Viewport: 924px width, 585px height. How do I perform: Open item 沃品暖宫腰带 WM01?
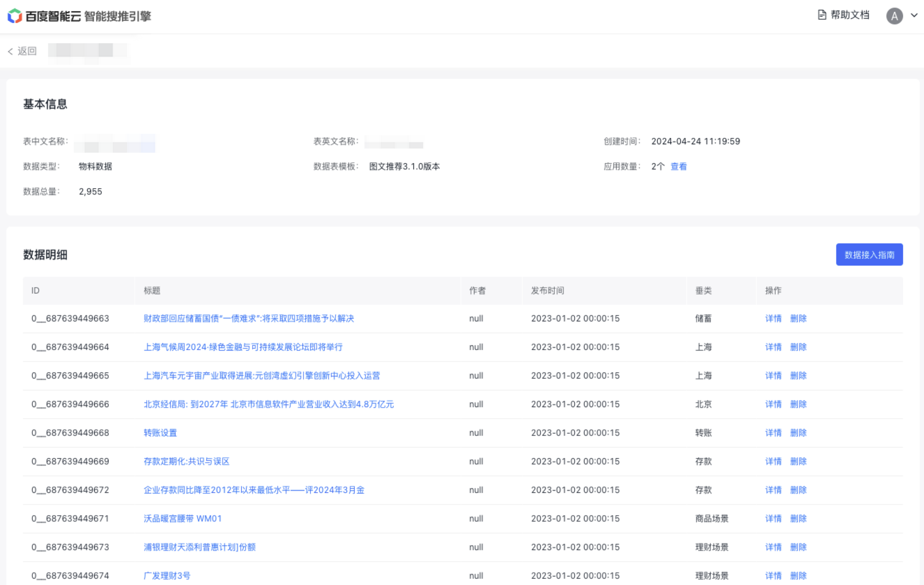(182, 518)
